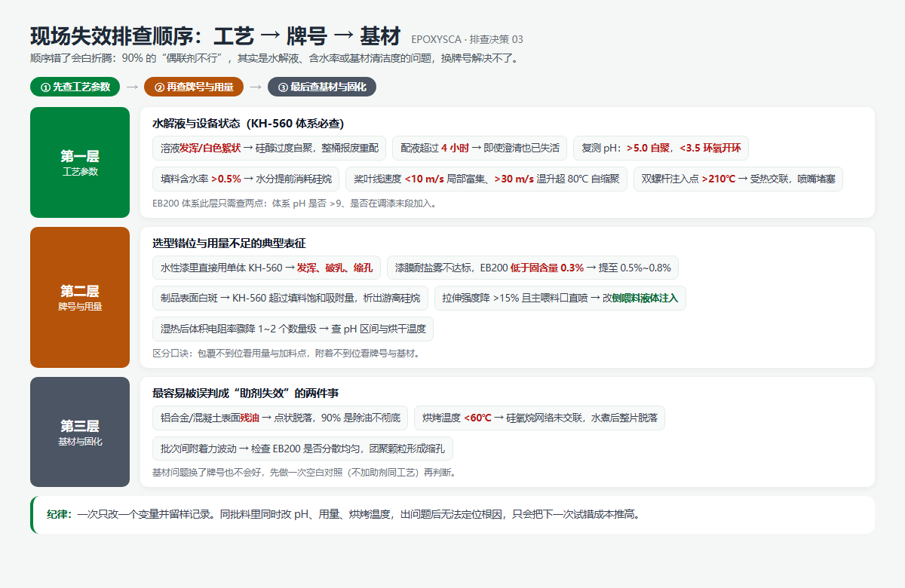Click the note 基材问题换了牌号也不会好
Image resolution: width=905 pixels, height=588 pixels.
click(x=304, y=473)
